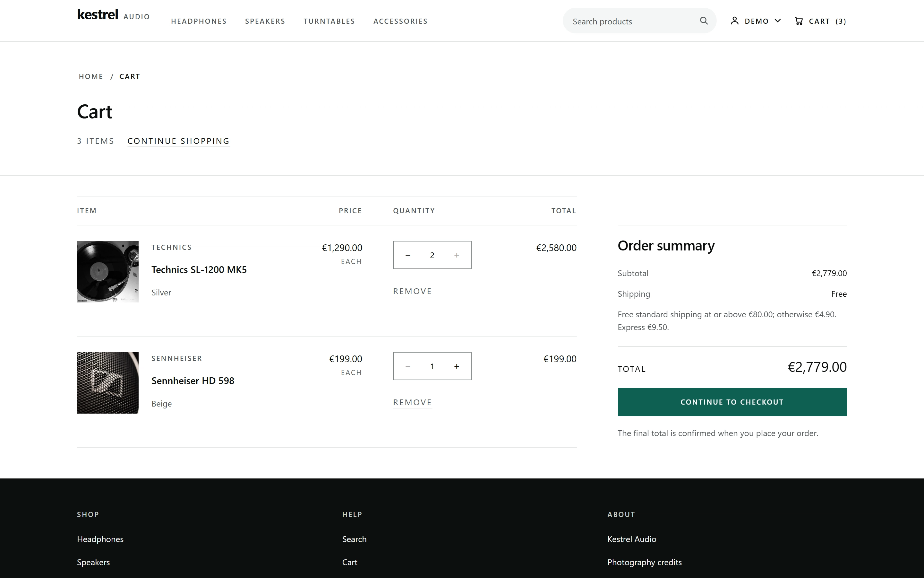Screen dimensions: 924x578
Task: Open footer Photography credits link
Action: 645,562
